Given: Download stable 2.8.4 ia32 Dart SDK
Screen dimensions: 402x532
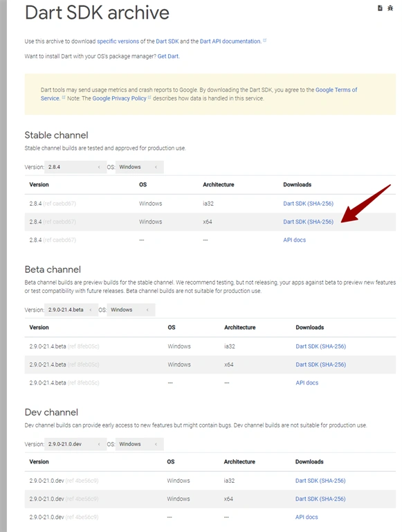Looking at the screenshot, I should [x=308, y=204].
